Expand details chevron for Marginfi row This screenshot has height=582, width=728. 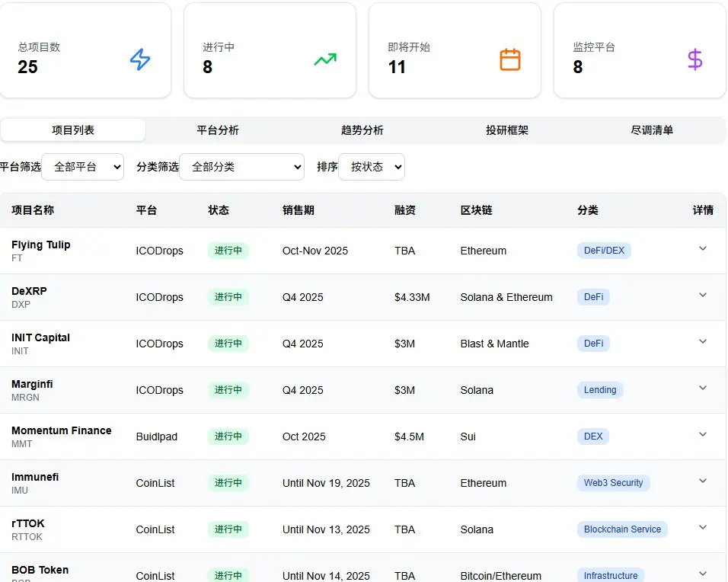703,388
